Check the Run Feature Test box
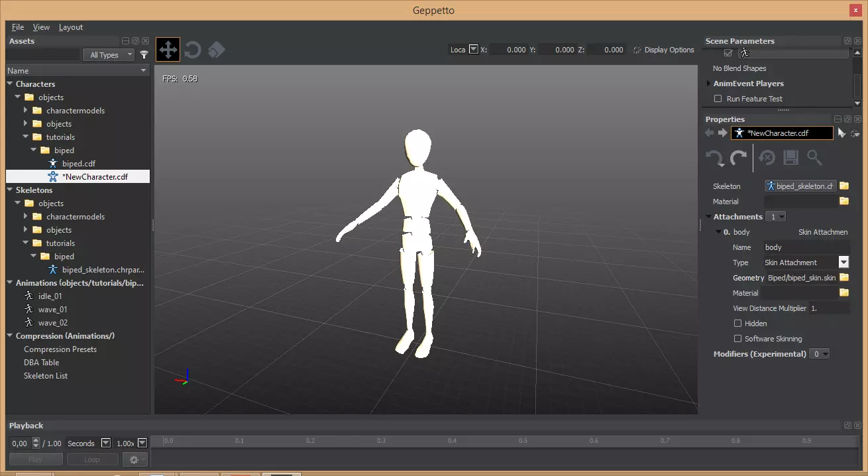The height and width of the screenshot is (476, 868). tap(718, 99)
